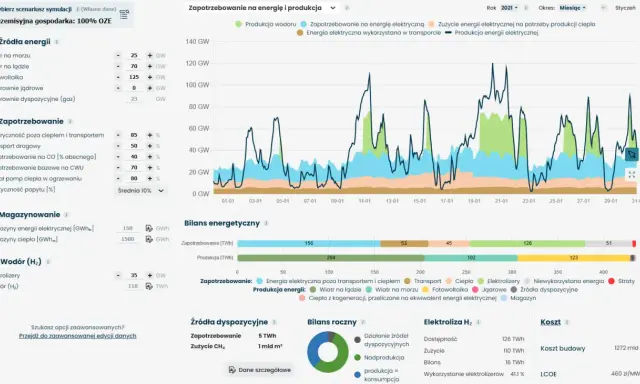Toggle Magazyn in balance legend
The image size is (640, 384).
point(518,298)
